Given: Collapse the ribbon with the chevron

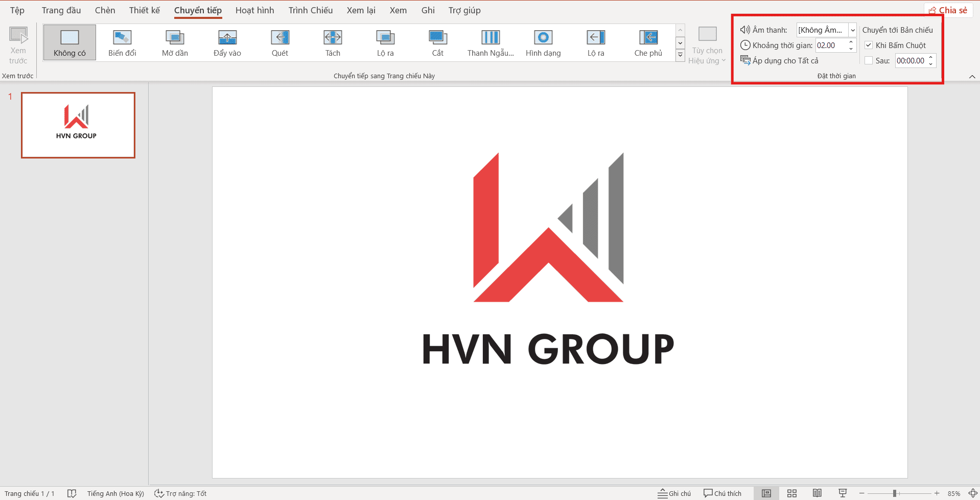Looking at the screenshot, I should pyautogui.click(x=972, y=77).
